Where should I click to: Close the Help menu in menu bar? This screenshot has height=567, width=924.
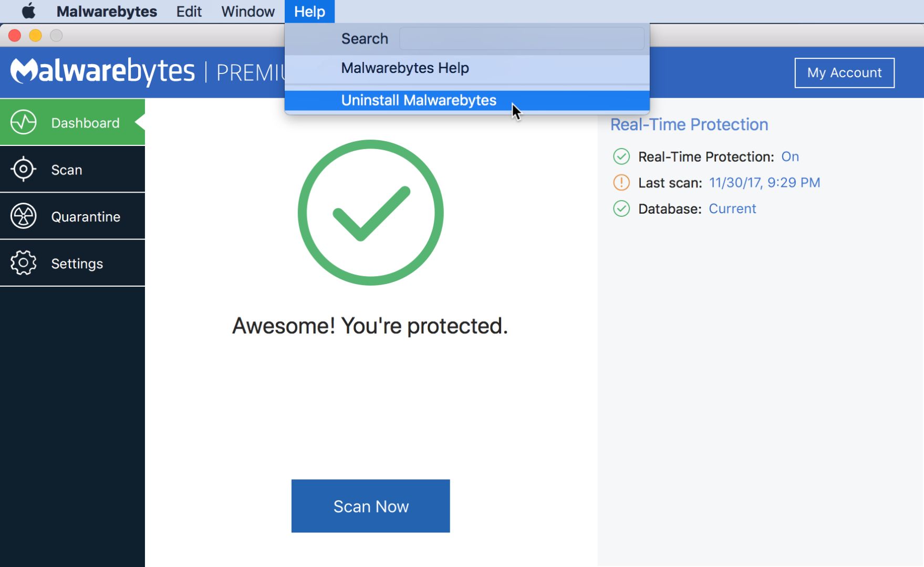309,12
